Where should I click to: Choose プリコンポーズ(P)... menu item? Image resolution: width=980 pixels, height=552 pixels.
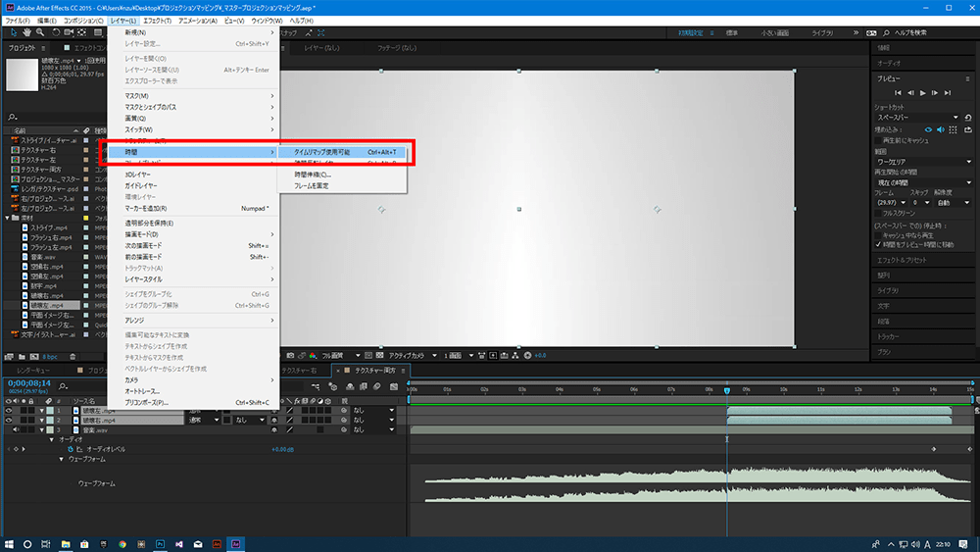pos(193,403)
